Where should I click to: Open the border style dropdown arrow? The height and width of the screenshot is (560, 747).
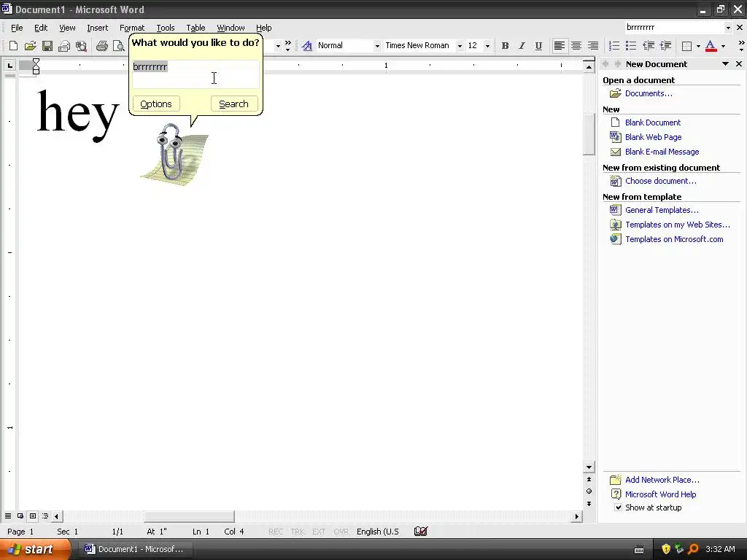tap(698, 46)
